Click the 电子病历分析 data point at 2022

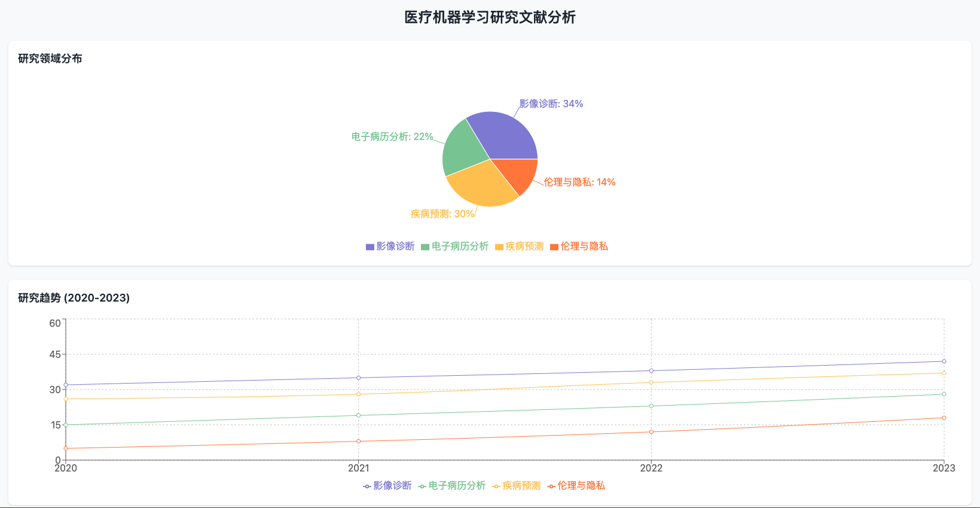651,406
